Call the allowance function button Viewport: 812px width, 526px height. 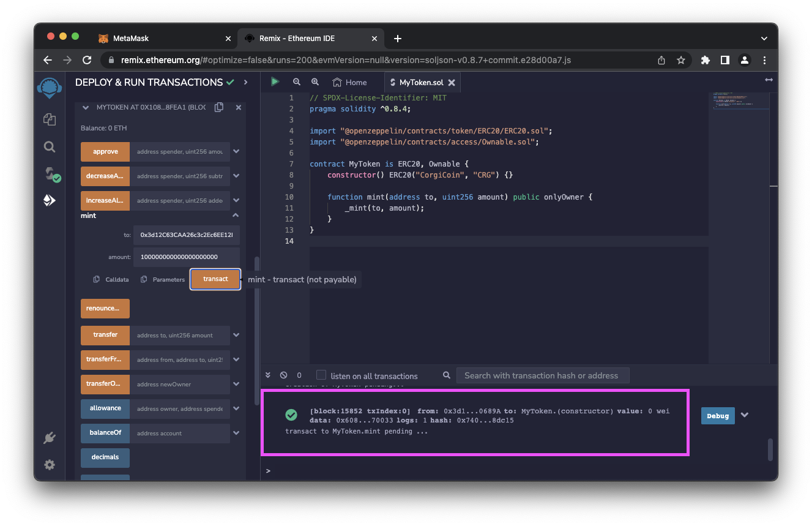pyautogui.click(x=105, y=408)
